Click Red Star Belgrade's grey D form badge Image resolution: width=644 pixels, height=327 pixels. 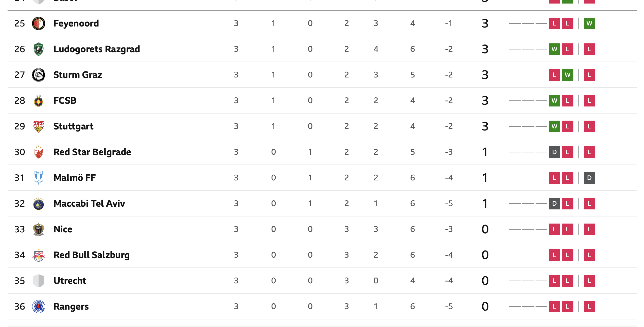pyautogui.click(x=554, y=152)
